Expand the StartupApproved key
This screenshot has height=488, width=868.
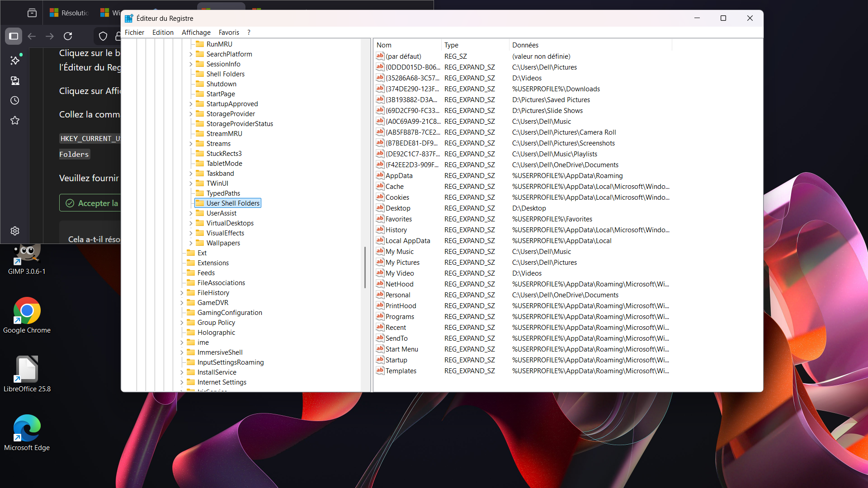point(191,104)
